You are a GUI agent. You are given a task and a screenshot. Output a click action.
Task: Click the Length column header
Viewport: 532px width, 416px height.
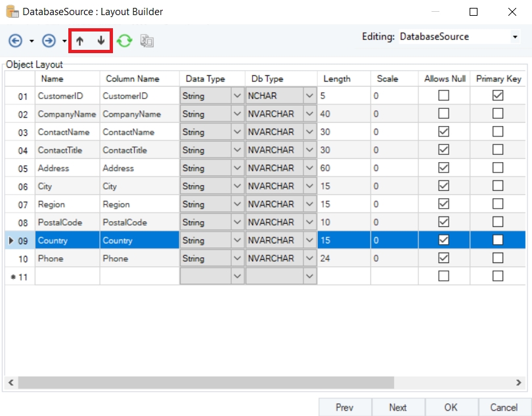pos(337,79)
